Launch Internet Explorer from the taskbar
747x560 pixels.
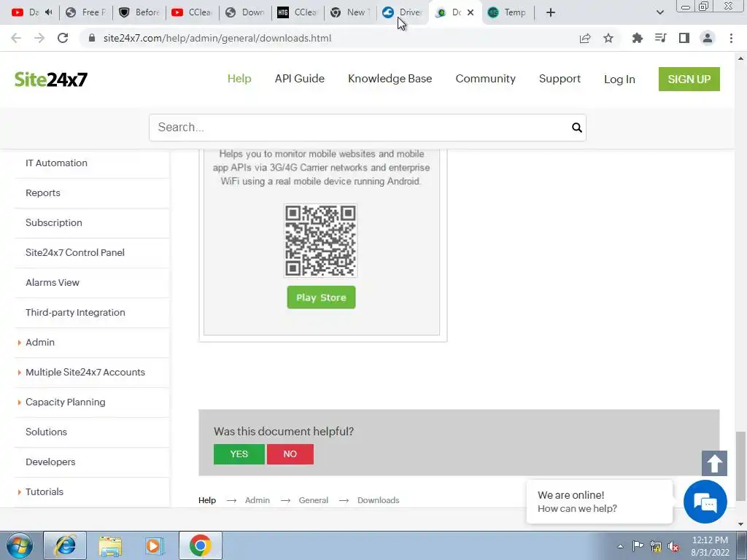65,545
